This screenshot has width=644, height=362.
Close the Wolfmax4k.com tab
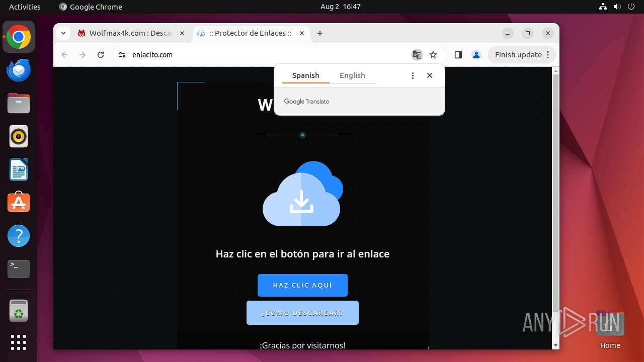(x=182, y=33)
